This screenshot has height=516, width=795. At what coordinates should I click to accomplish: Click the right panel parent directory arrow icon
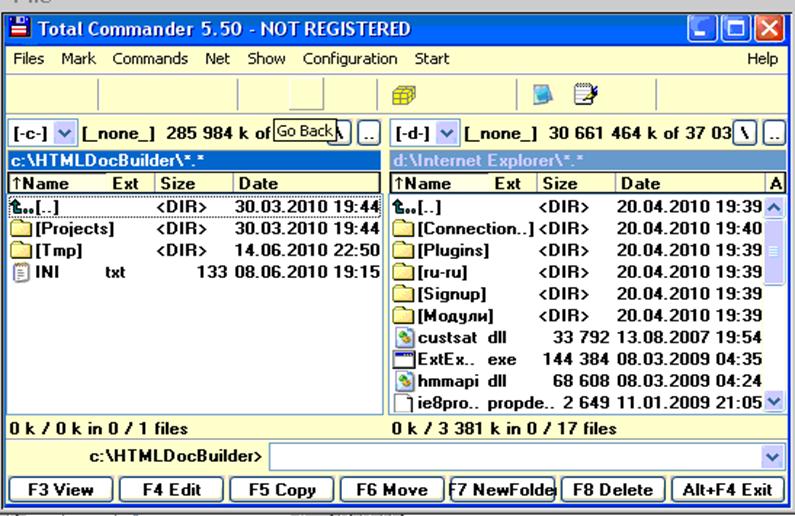pyautogui.click(x=404, y=207)
